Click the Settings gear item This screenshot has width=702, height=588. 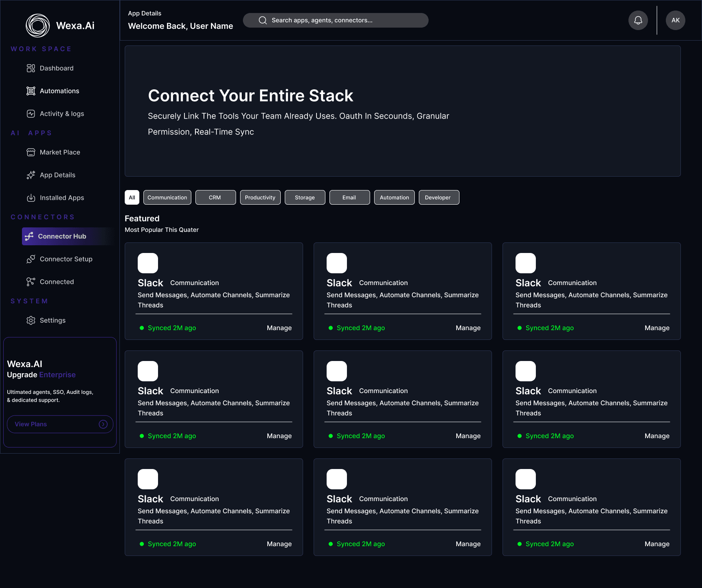click(x=46, y=320)
